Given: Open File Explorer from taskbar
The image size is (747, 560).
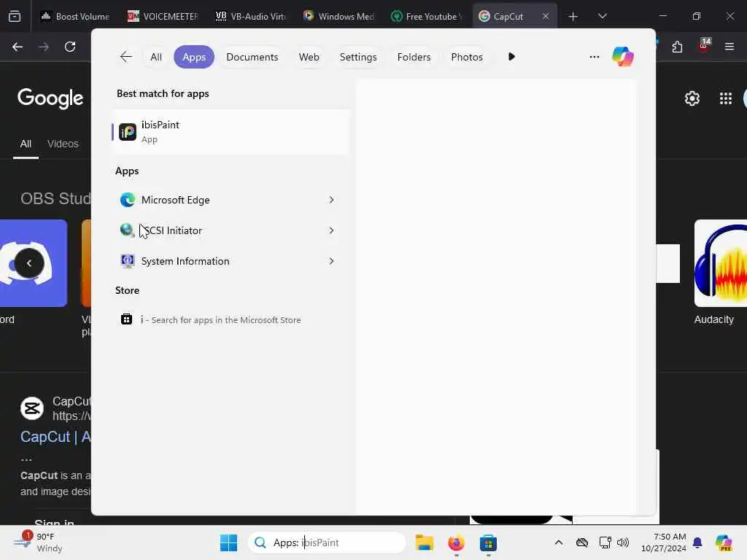Looking at the screenshot, I should pyautogui.click(x=424, y=542).
